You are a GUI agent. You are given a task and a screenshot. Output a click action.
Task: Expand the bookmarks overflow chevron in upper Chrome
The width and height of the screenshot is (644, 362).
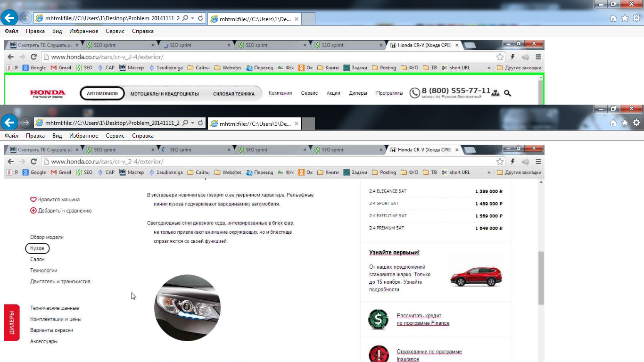point(489,68)
